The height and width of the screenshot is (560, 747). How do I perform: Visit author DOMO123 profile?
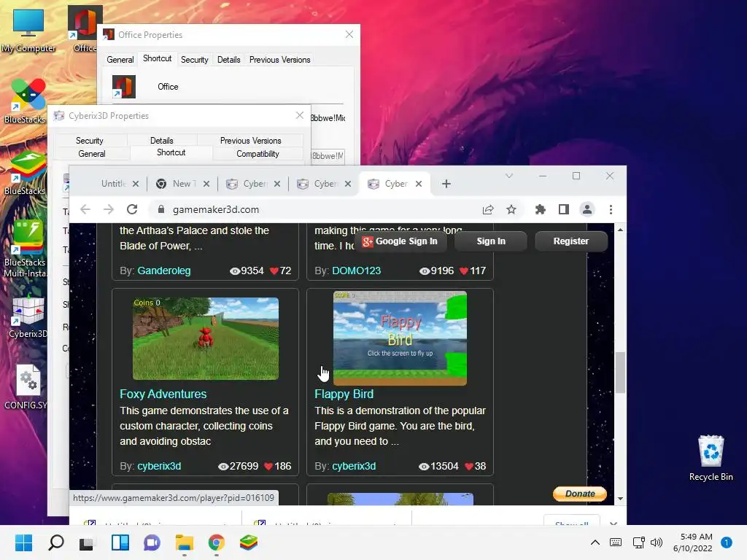pyautogui.click(x=356, y=271)
